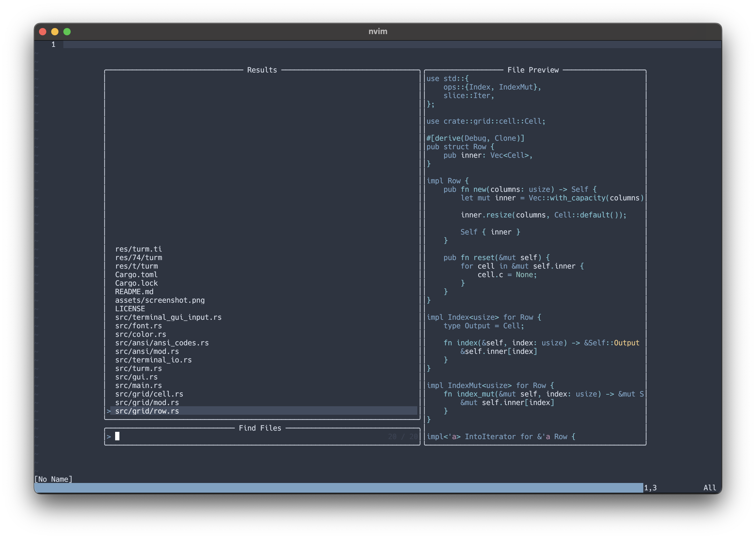Click the Find Files panel title
The image size is (756, 539).
(260, 428)
